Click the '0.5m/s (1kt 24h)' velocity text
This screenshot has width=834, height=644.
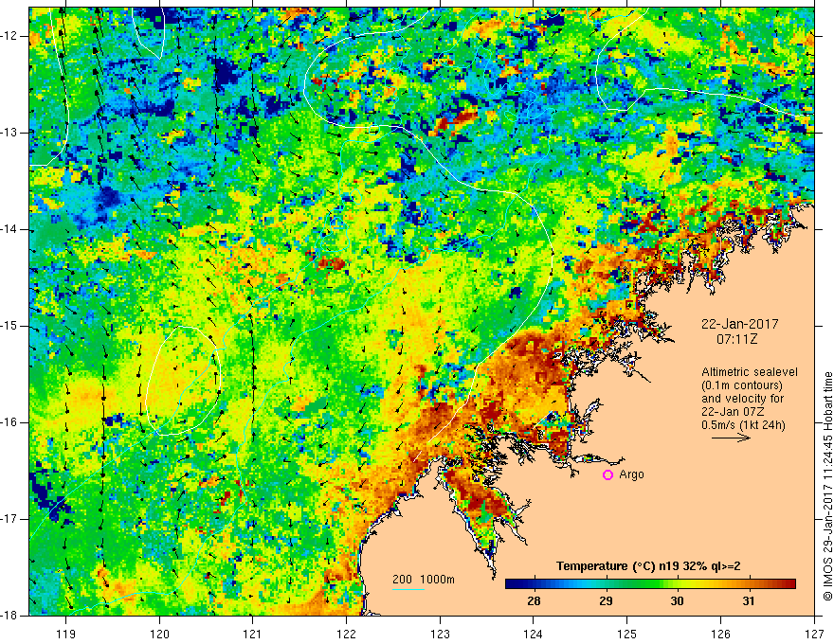tap(743, 425)
